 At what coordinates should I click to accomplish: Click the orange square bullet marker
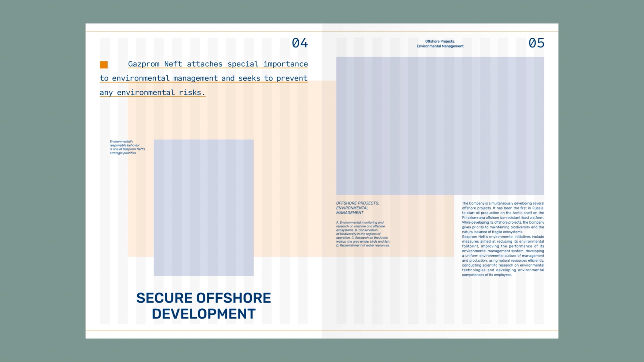pos(104,65)
